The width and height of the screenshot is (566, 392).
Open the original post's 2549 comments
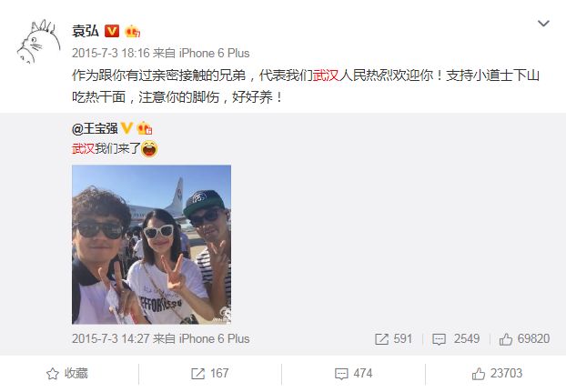[x=456, y=338]
